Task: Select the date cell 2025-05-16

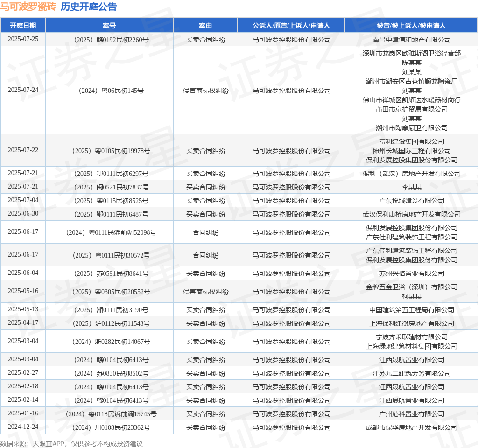Action: click(x=23, y=291)
